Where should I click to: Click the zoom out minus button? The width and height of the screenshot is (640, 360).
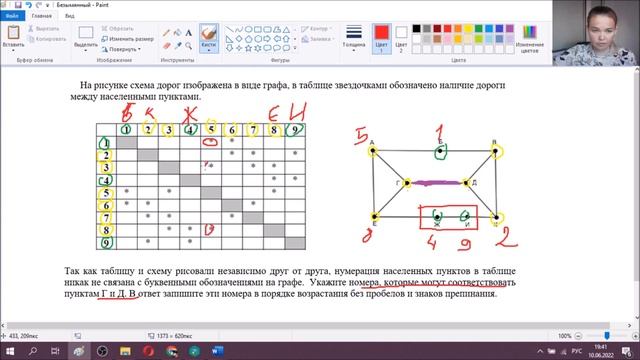pyautogui.click(x=578, y=336)
